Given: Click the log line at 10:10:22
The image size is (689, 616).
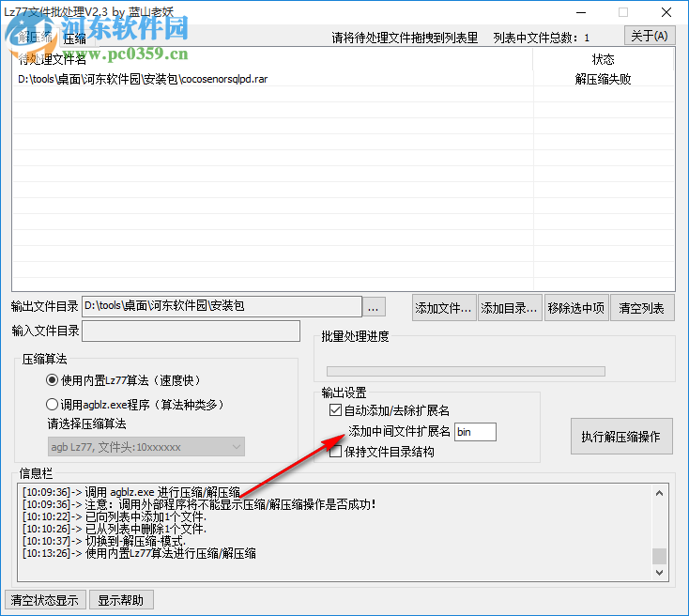Looking at the screenshot, I should (115, 516).
